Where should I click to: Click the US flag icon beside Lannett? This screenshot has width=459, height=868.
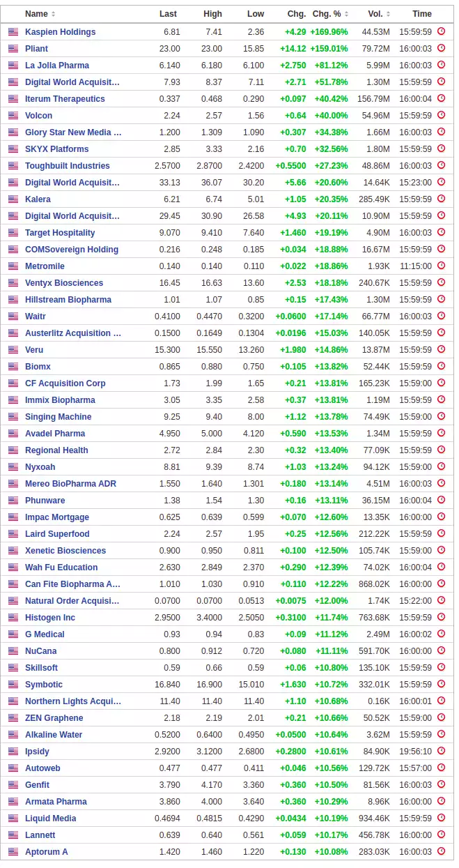(13, 835)
